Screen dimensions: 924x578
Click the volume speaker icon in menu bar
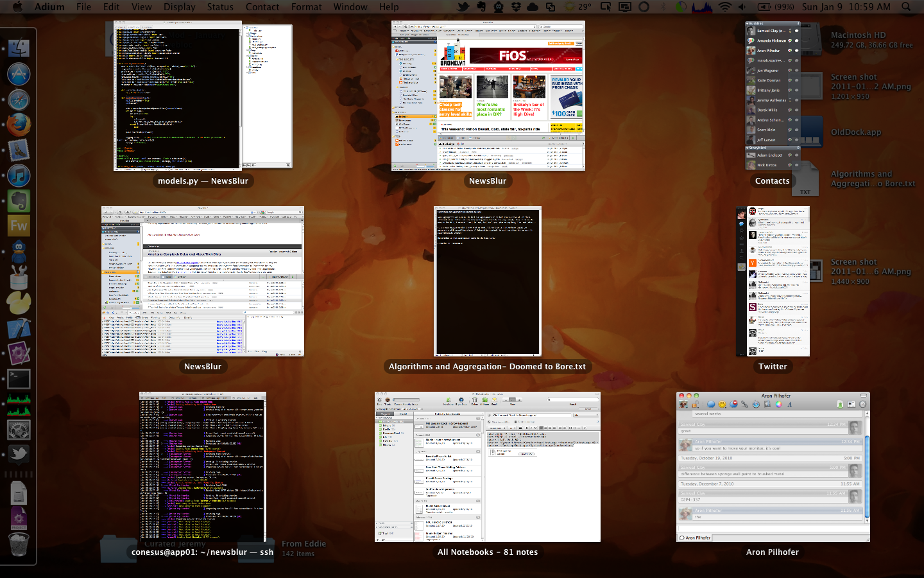[x=742, y=6]
